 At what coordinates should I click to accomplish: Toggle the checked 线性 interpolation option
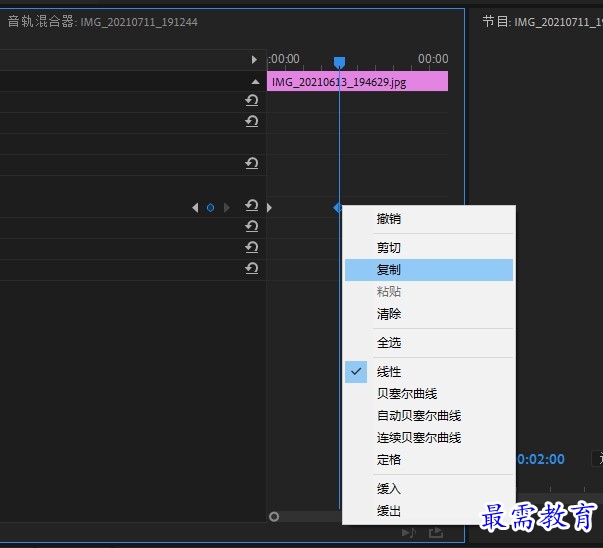[429, 372]
